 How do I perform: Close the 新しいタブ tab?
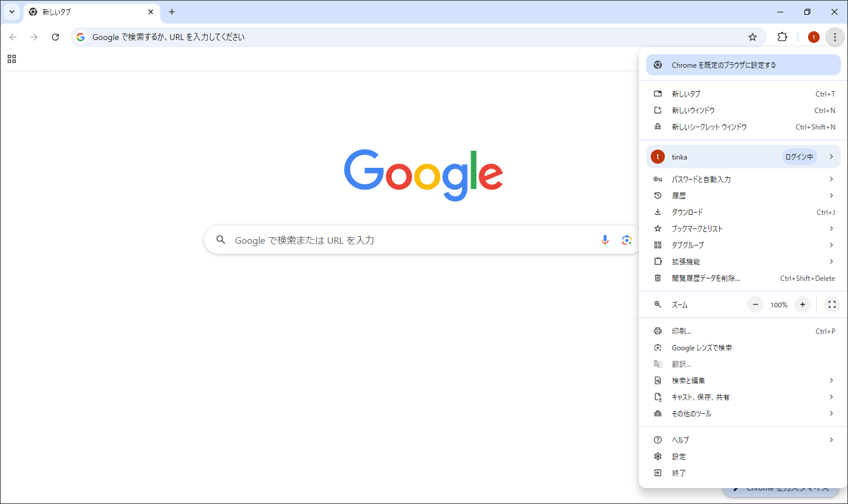151,12
